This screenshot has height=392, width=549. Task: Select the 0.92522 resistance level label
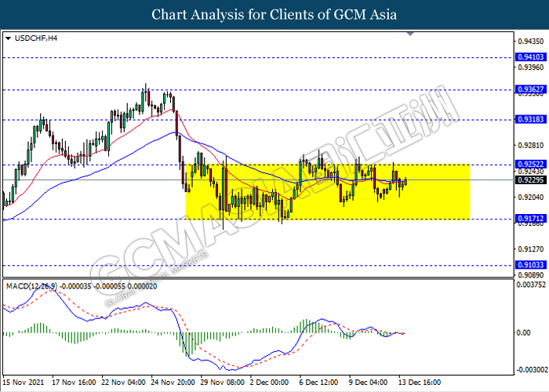[x=531, y=164]
